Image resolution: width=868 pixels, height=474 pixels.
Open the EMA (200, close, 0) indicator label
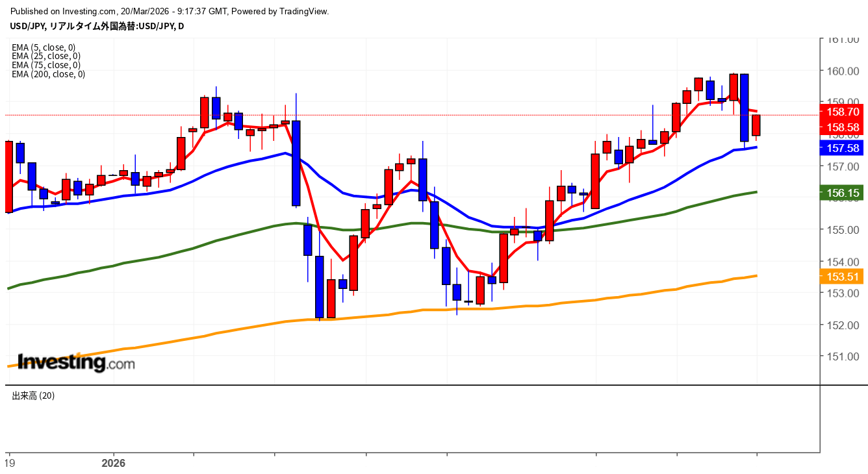(x=48, y=74)
